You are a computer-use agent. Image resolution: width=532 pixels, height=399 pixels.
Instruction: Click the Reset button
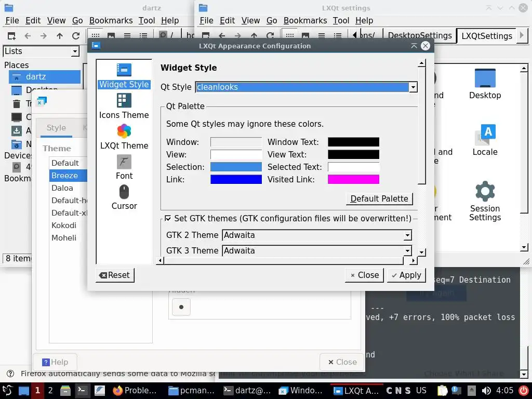pos(115,275)
